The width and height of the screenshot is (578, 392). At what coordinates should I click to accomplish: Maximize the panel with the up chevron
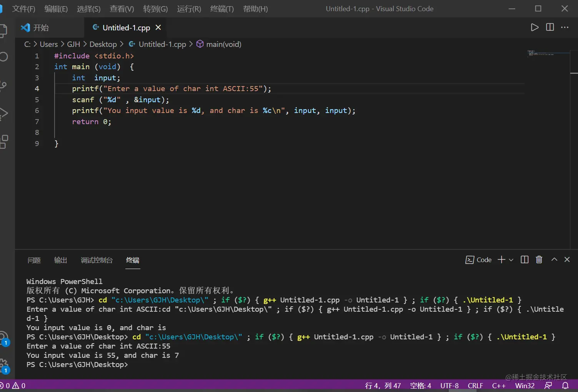[554, 260]
